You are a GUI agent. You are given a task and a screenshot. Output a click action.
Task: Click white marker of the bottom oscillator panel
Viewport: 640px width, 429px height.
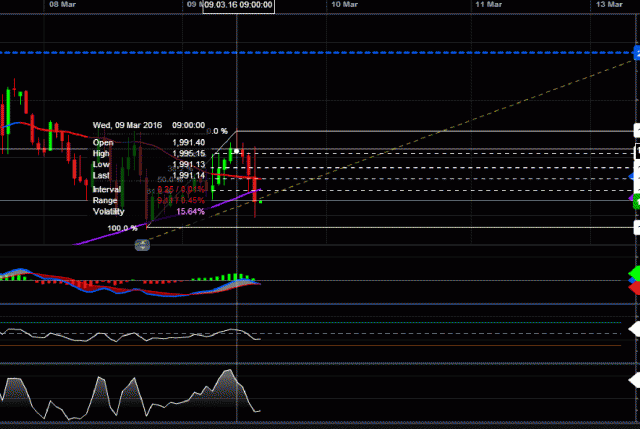tap(634, 379)
